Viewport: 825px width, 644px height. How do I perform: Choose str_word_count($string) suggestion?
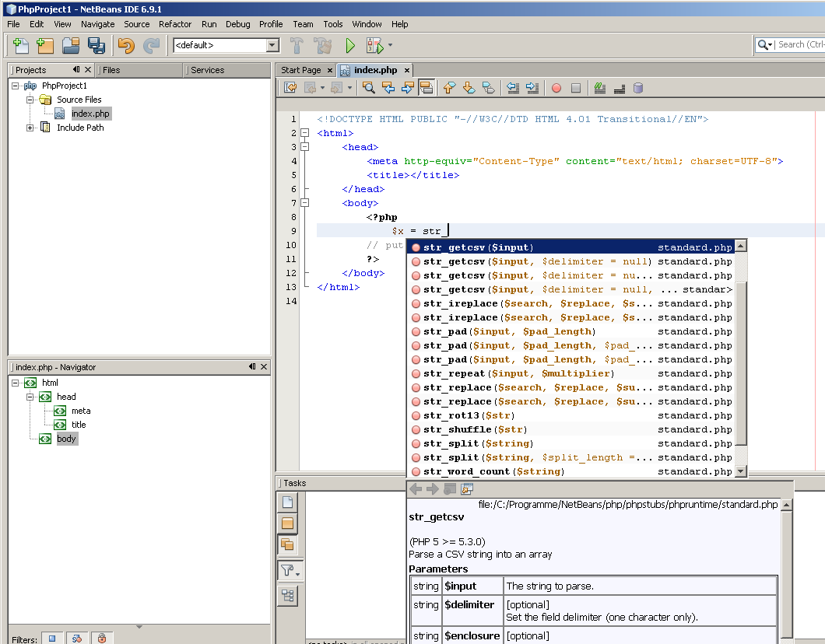click(x=571, y=471)
